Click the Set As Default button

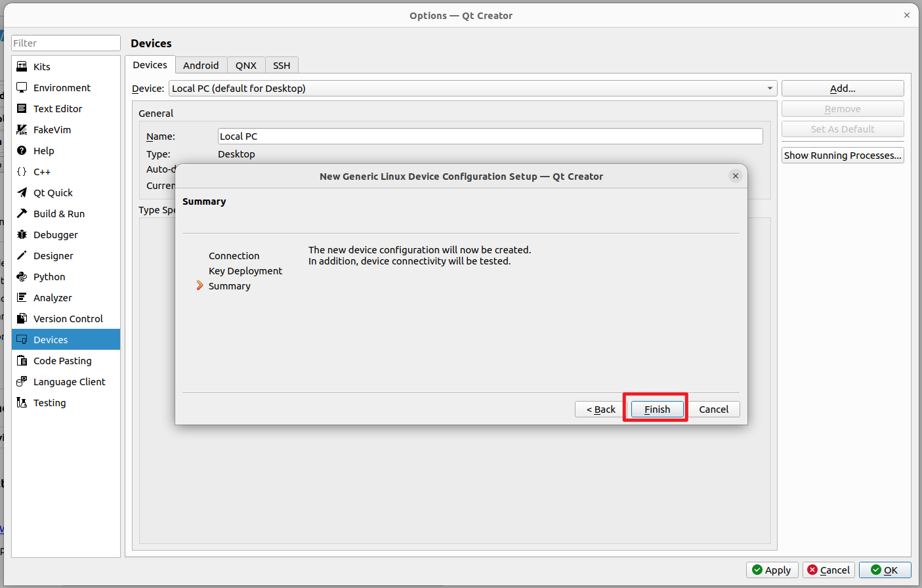point(843,129)
